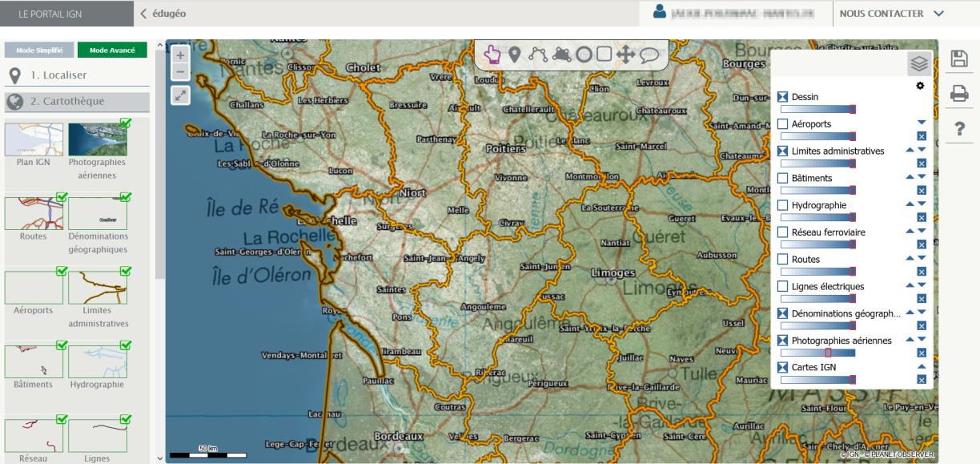Screen dimensions: 980x464
Task: Toggle the layers stack panel icon
Action: coord(918,65)
